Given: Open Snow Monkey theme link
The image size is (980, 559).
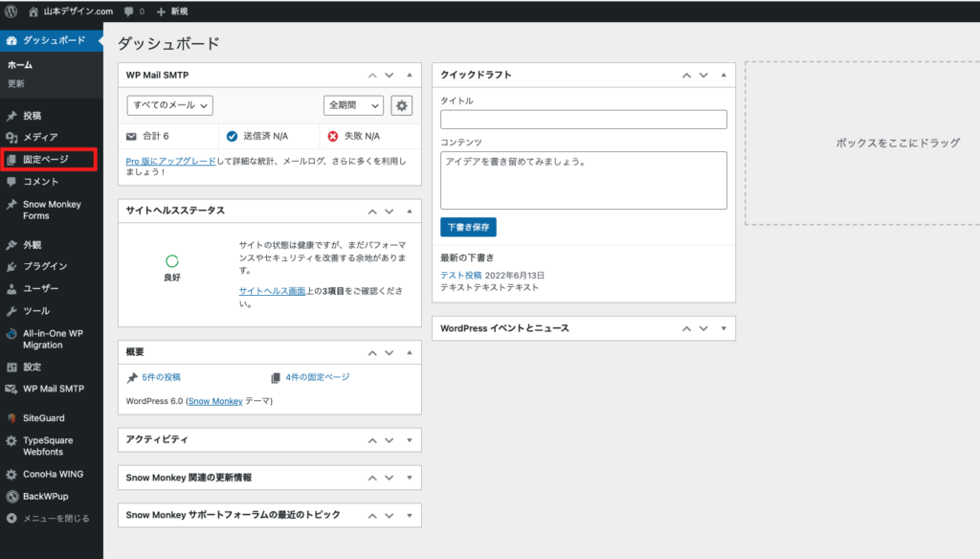Looking at the screenshot, I should (215, 401).
